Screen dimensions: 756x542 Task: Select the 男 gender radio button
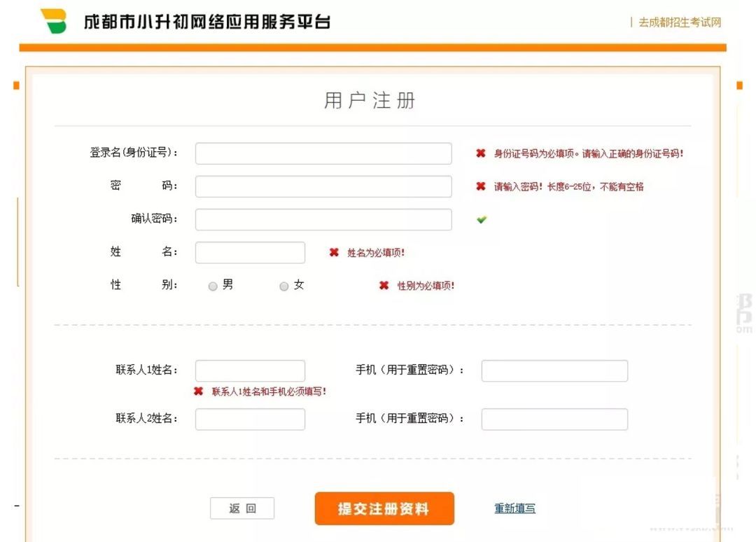point(213,286)
